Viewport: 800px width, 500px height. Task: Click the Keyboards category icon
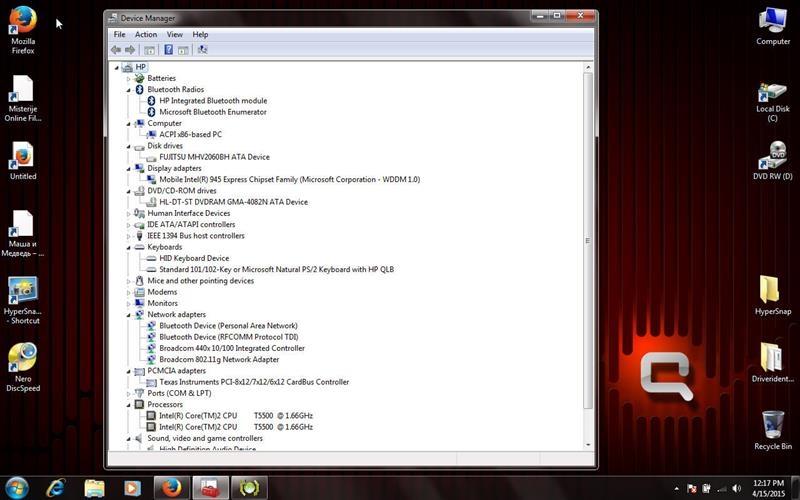pyautogui.click(x=139, y=247)
